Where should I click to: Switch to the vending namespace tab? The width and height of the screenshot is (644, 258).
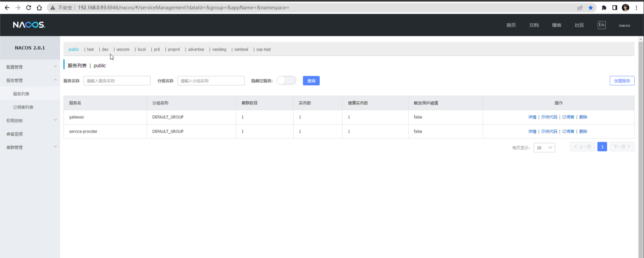[x=219, y=49]
